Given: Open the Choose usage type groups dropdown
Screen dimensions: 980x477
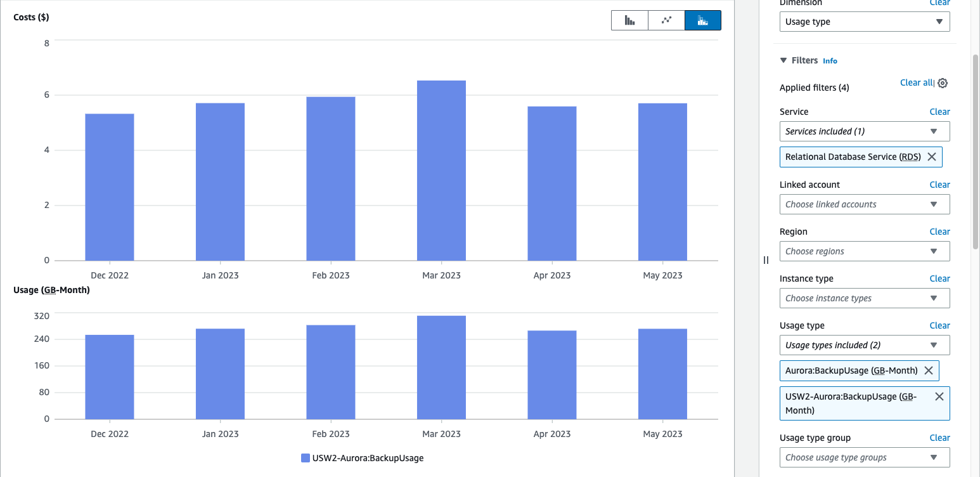Looking at the screenshot, I should pyautogui.click(x=864, y=457).
